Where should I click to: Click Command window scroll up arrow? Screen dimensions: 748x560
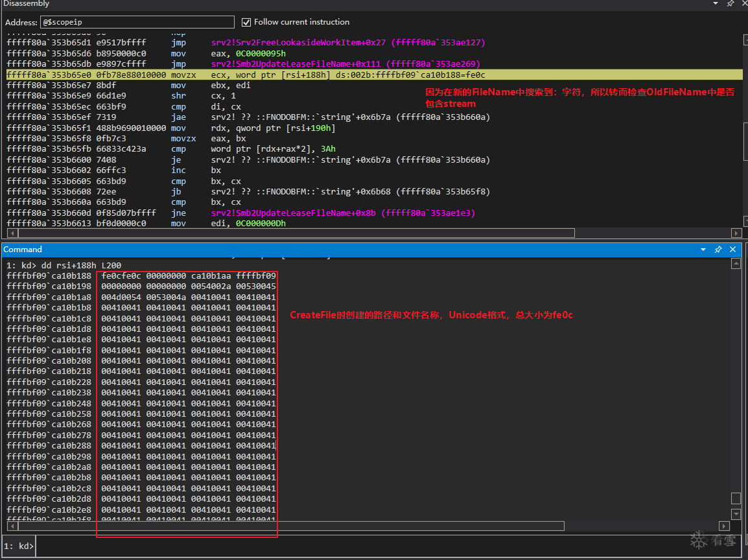pos(736,264)
